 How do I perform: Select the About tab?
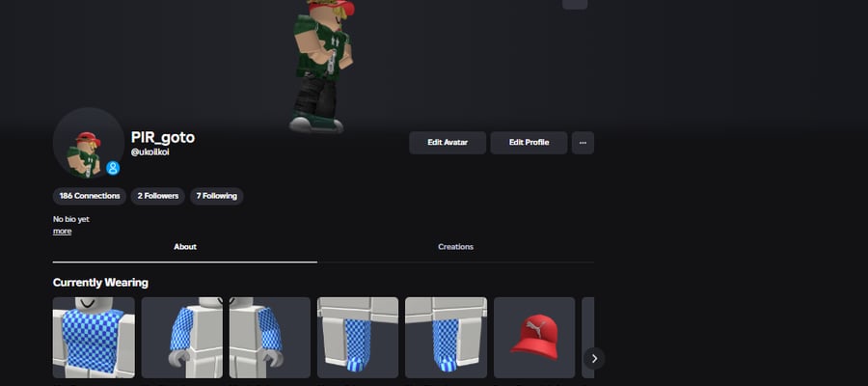click(x=185, y=247)
